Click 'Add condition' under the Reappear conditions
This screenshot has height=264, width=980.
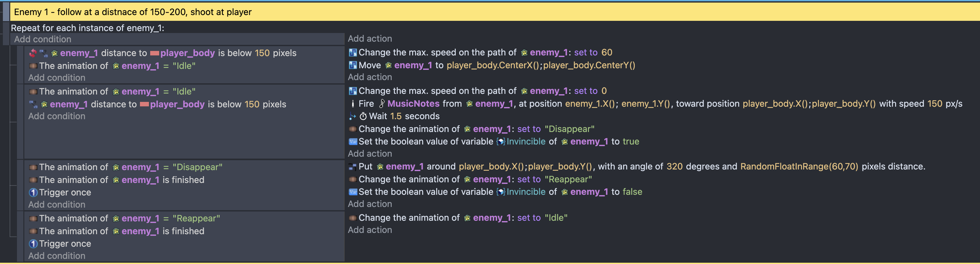click(57, 256)
